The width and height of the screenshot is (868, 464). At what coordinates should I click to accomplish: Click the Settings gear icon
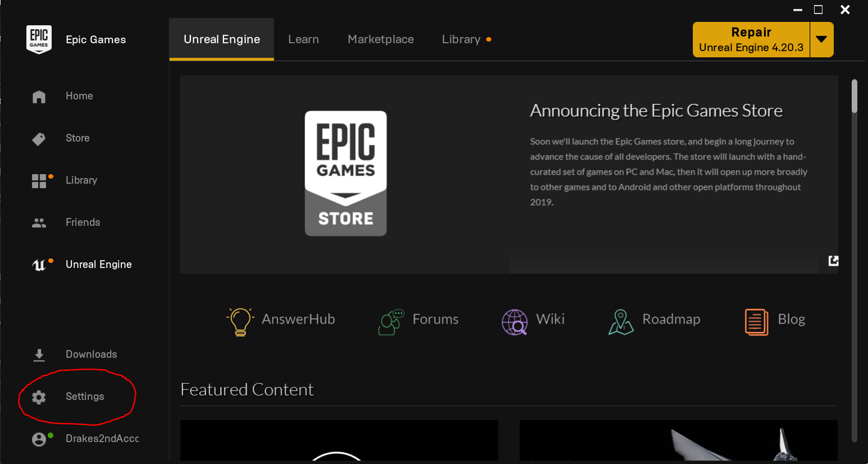click(x=39, y=397)
